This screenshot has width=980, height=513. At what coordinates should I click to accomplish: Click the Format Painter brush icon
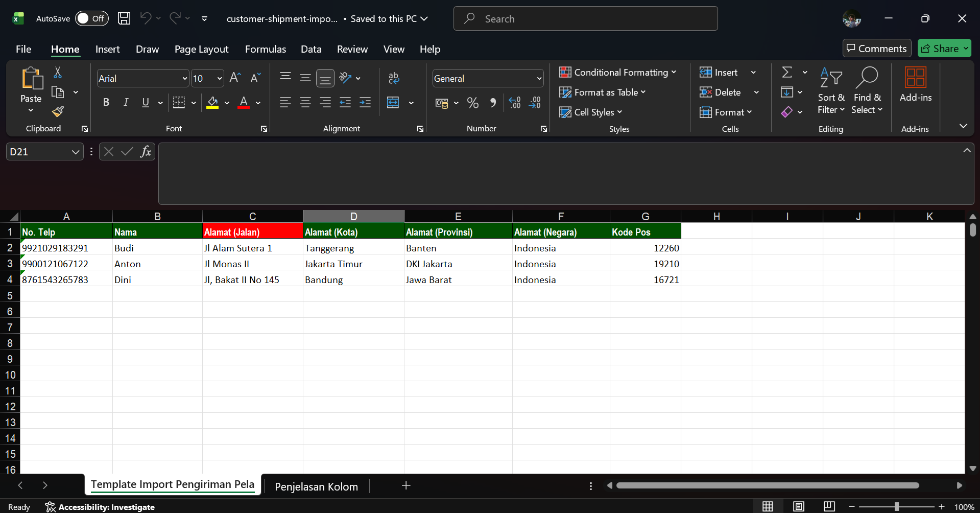pos(58,111)
